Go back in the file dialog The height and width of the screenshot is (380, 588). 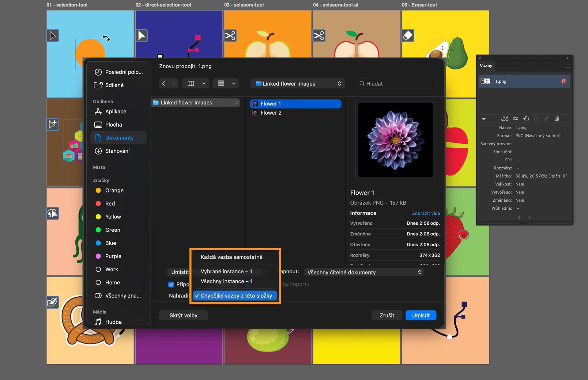(x=164, y=83)
